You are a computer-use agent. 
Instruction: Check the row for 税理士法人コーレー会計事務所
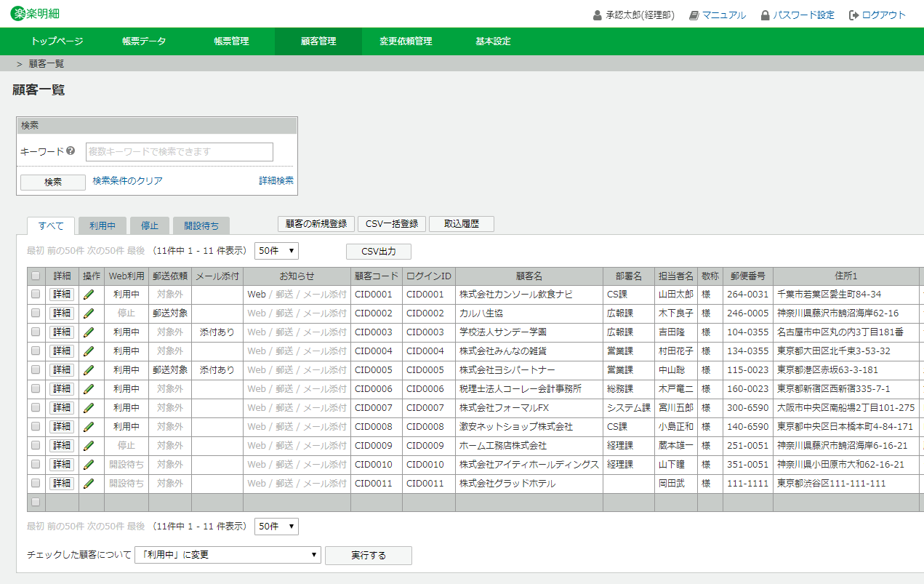pos(36,389)
